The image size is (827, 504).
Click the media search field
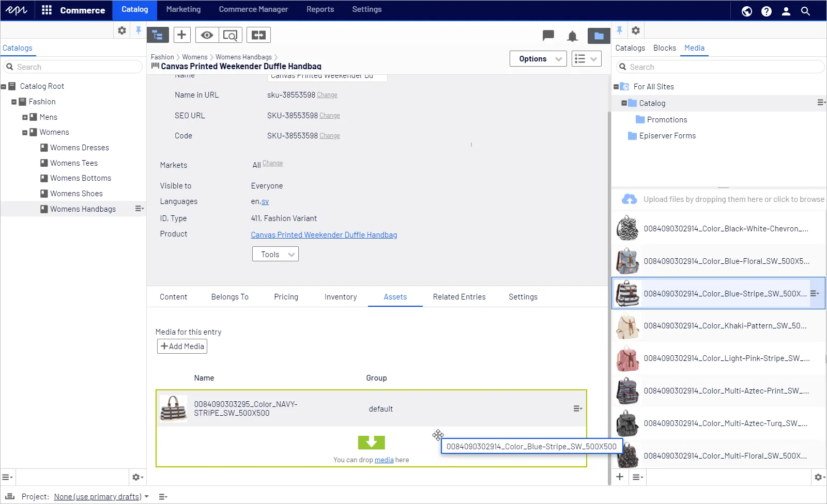pos(721,67)
